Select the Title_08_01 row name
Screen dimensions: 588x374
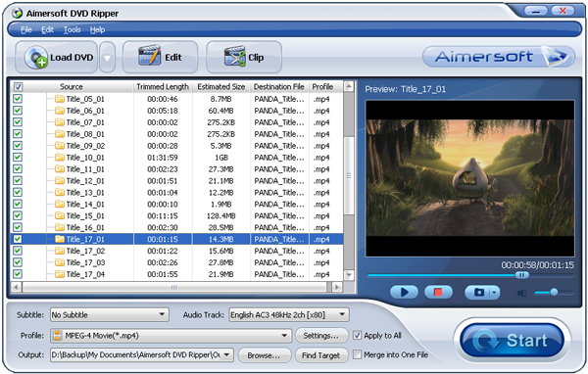[85, 134]
